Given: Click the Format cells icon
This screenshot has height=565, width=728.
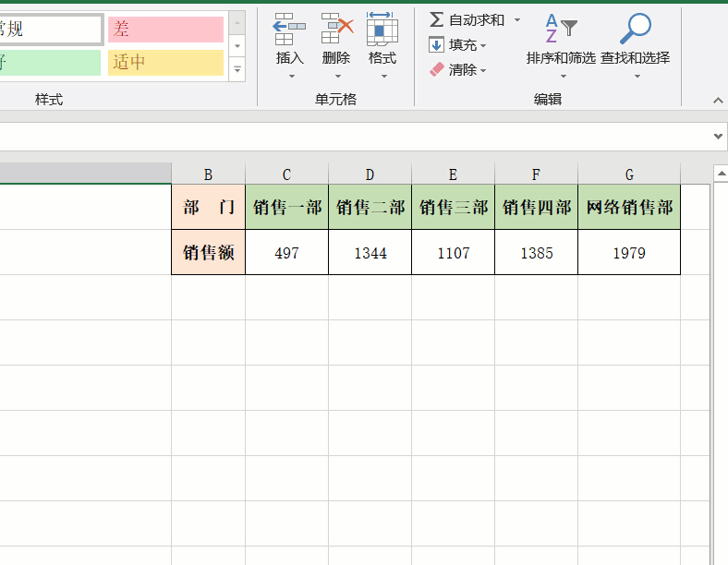Looking at the screenshot, I should click(382, 29).
